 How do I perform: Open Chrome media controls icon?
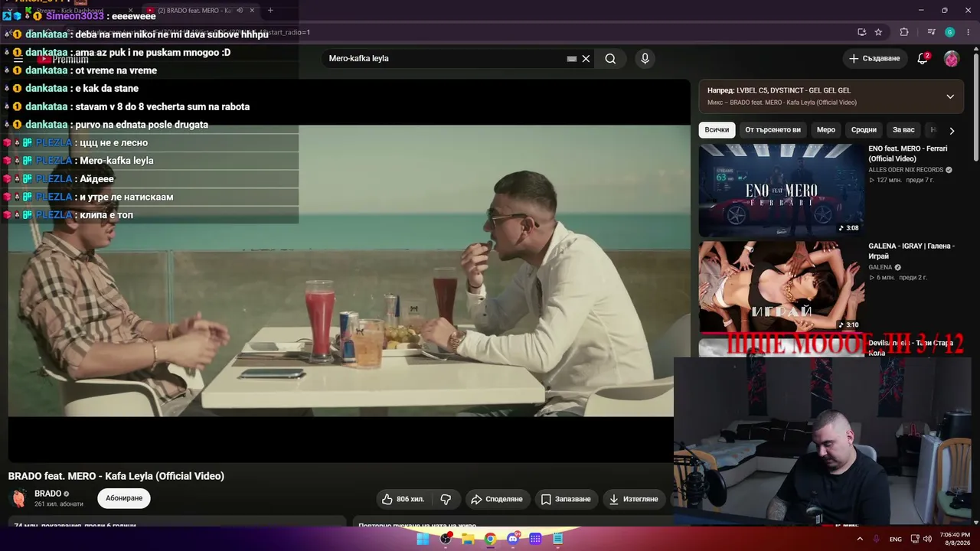(x=931, y=32)
